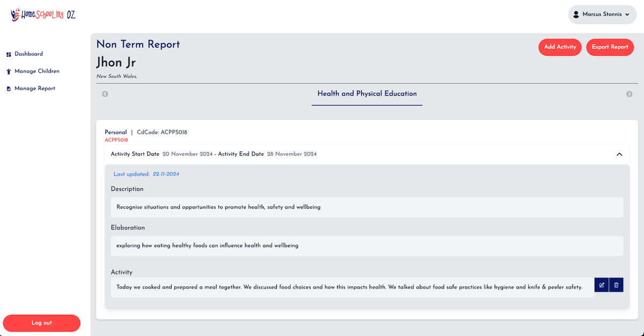Open Manage Report from the sidebar menu

pos(34,88)
